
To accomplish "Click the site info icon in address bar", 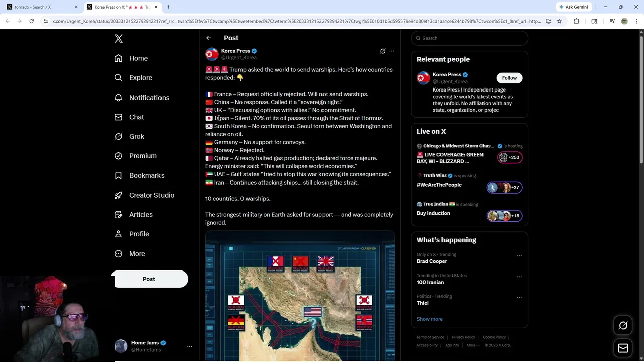I will pos(46,21).
